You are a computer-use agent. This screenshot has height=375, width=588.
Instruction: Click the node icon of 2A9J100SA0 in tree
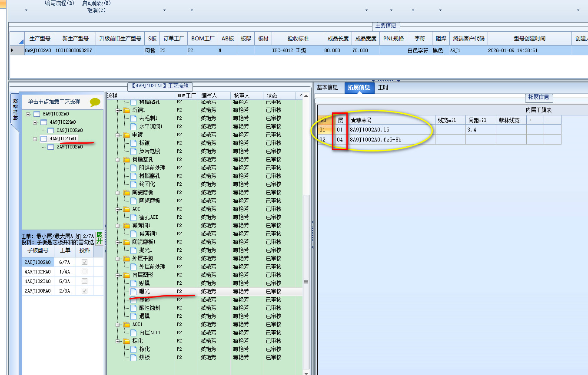(x=50, y=147)
